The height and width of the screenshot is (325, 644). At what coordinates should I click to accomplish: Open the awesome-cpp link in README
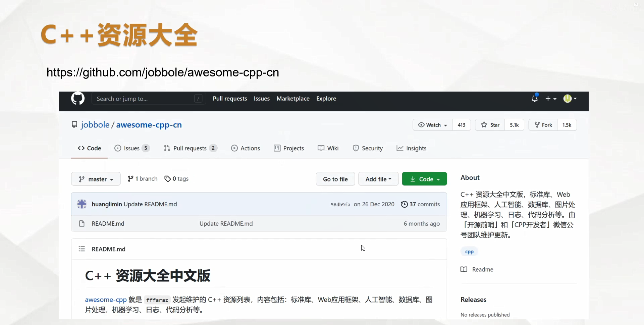click(106, 300)
